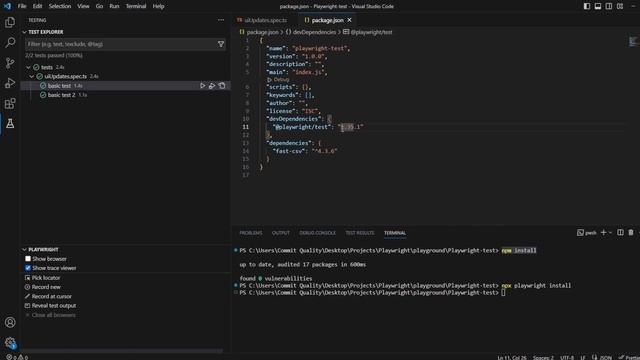
Task: Open the Help menu
Action: [158, 6]
